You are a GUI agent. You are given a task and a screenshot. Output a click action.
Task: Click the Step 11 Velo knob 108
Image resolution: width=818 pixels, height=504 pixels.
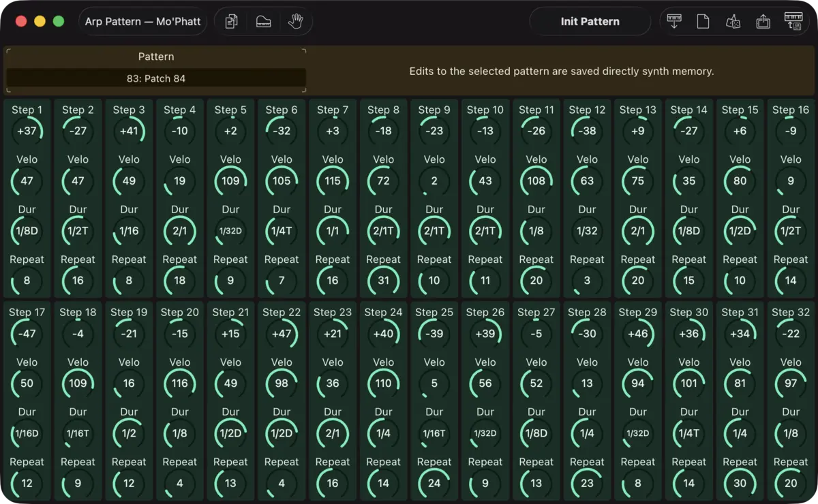pos(536,181)
